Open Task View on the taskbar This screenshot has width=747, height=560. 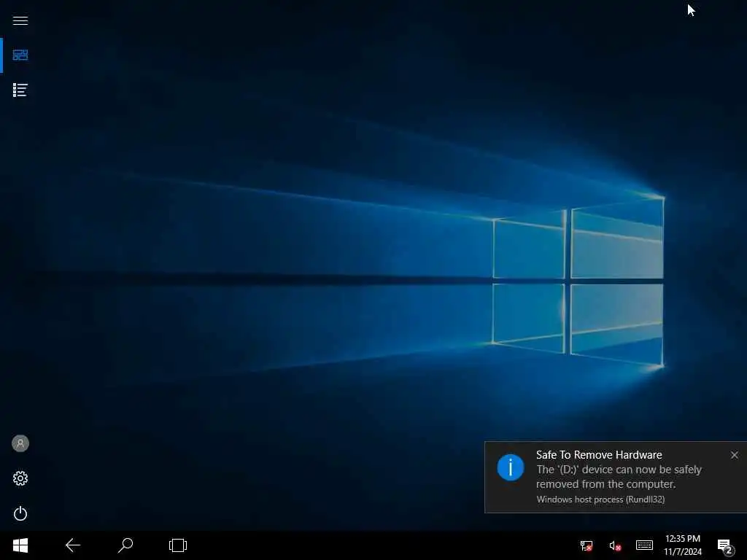click(x=178, y=545)
